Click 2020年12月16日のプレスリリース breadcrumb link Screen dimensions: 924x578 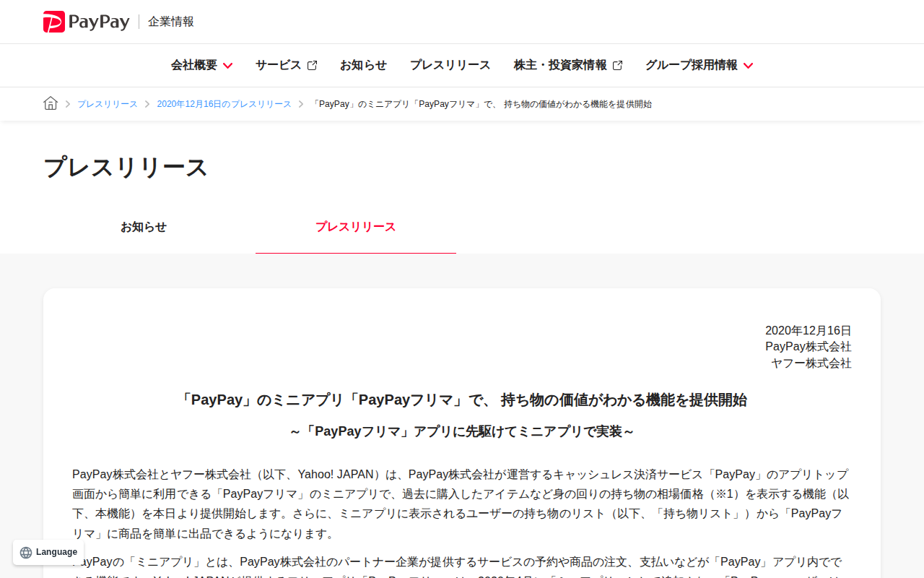click(225, 104)
